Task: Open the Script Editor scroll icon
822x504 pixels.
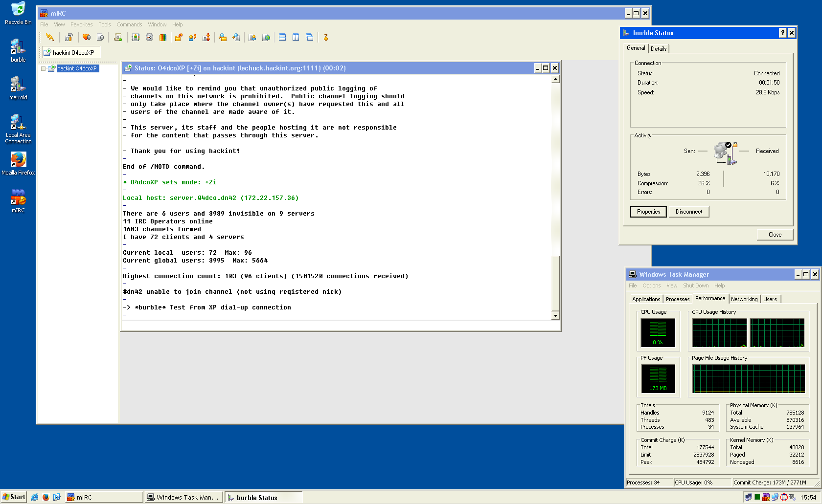Action: [x=118, y=37]
